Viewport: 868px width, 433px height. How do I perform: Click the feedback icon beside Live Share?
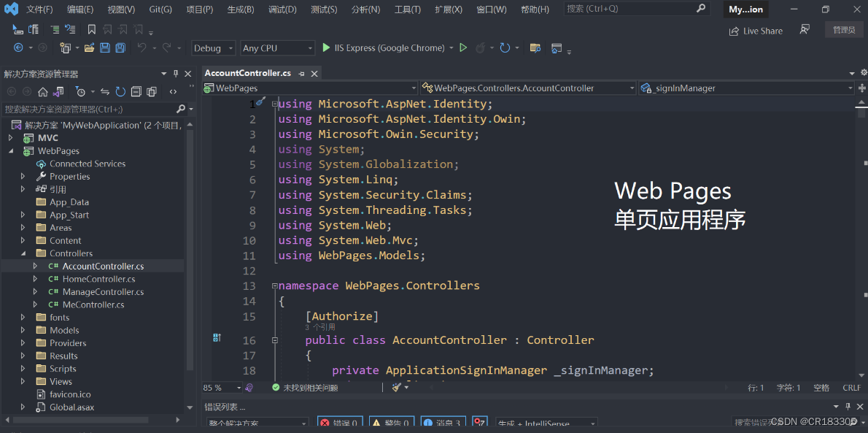point(805,30)
